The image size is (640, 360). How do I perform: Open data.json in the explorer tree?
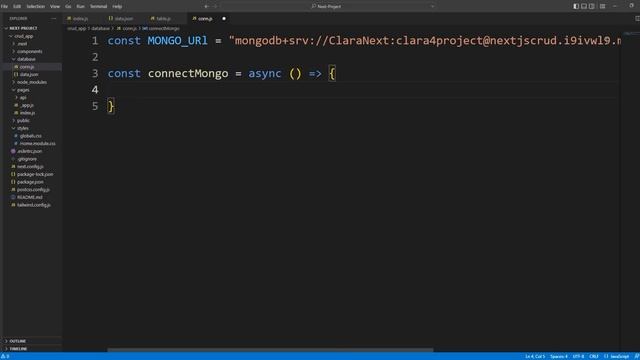click(29, 75)
